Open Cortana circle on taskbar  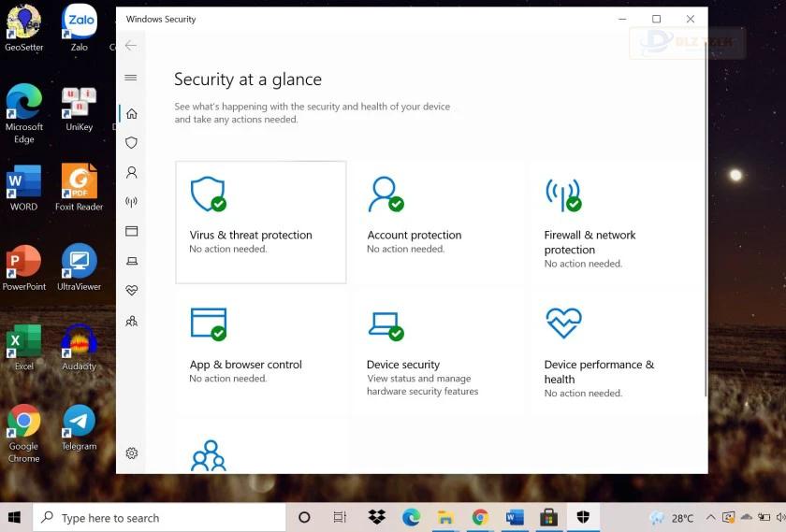304,517
